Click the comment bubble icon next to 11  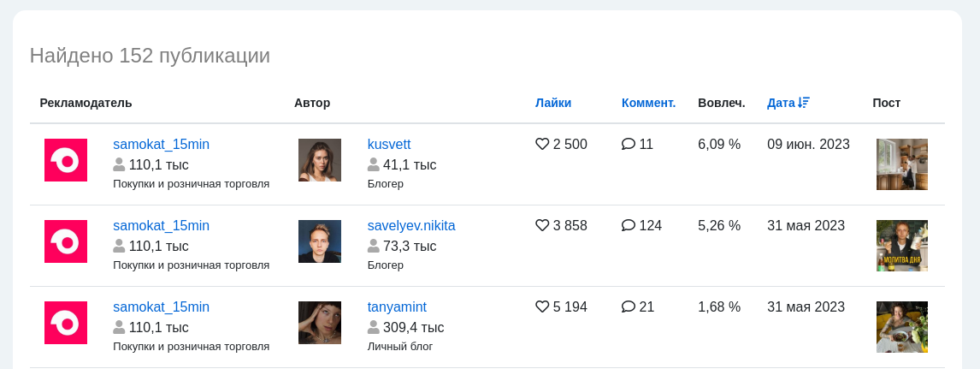629,145
